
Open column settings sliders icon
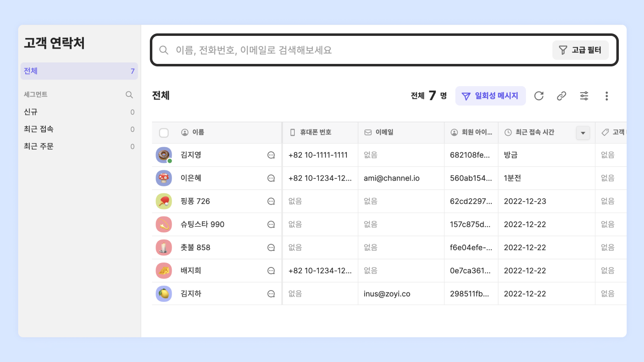click(584, 96)
